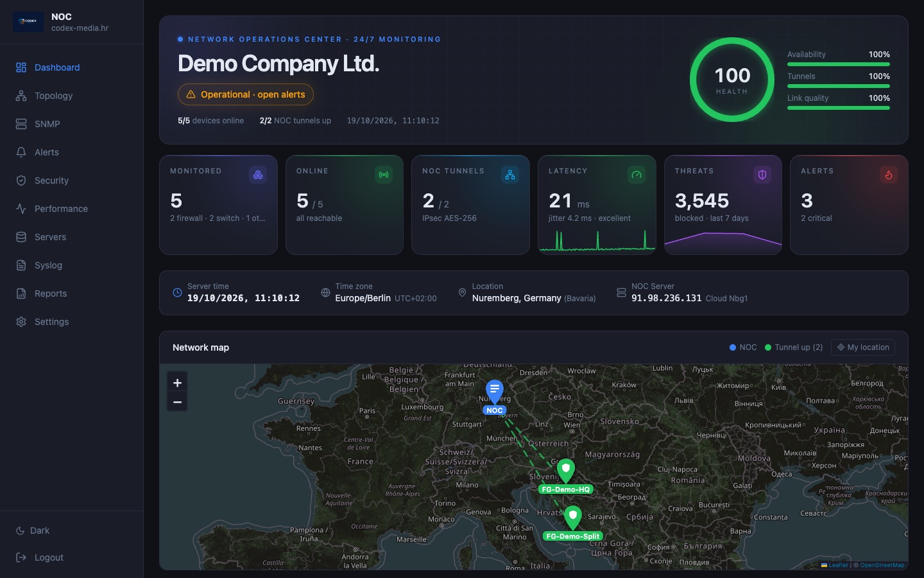The height and width of the screenshot is (578, 924).
Task: Click the Time zone globe icon
Action: (325, 293)
